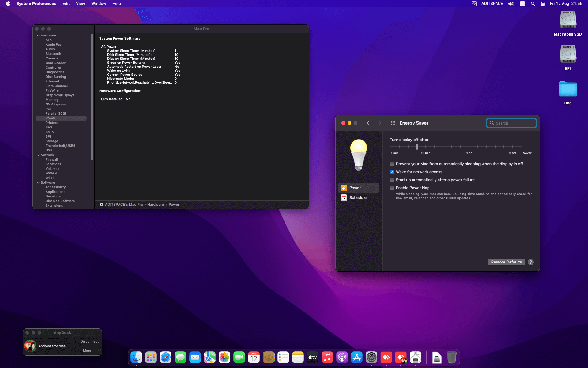Open the Window menu
This screenshot has height=368, width=588.
(98, 4)
